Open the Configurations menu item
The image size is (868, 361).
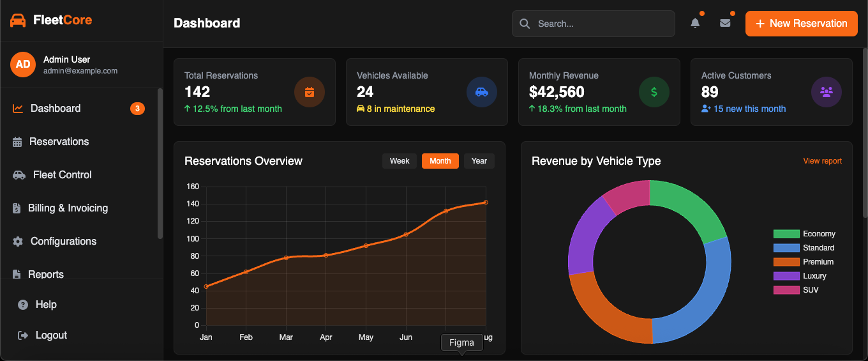[63, 242]
